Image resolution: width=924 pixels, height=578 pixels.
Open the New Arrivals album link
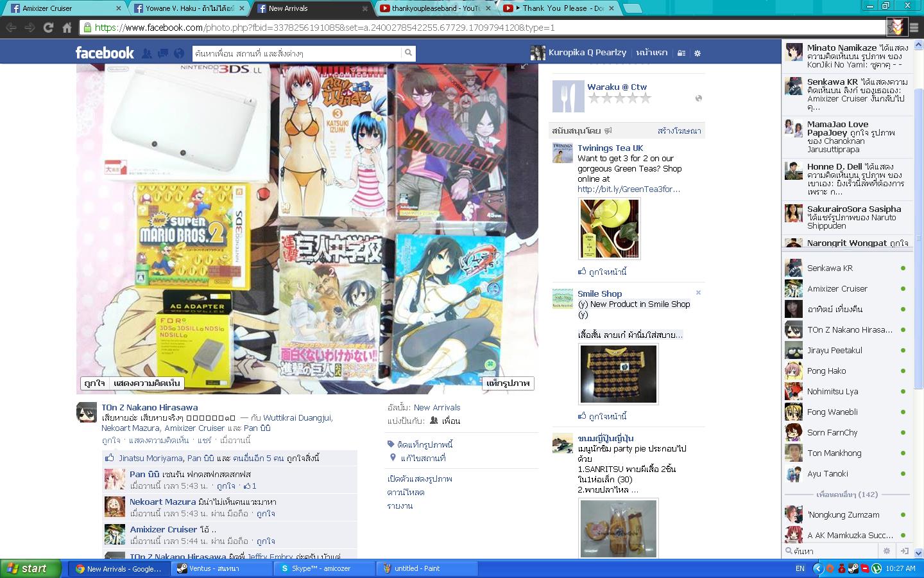coord(437,407)
